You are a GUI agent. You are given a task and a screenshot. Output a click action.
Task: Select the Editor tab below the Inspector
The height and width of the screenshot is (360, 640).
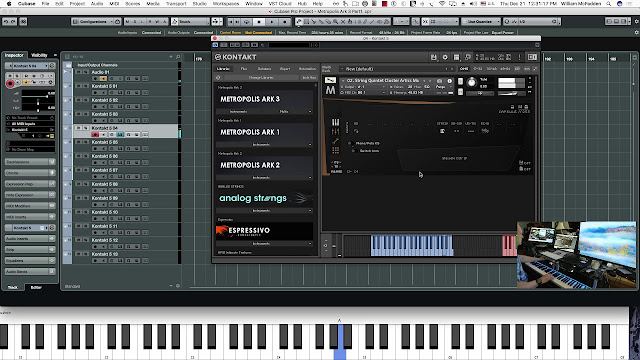click(36, 287)
